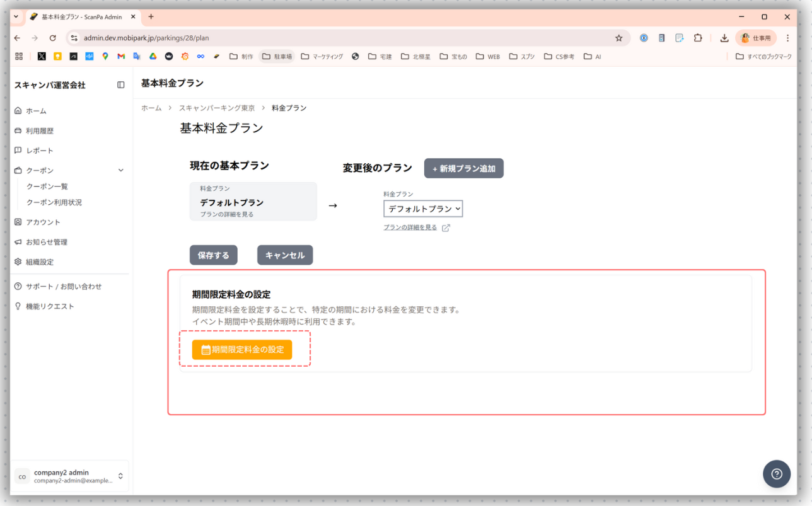Open the Google Maps bookmark icon
812x506 pixels.
pos(105,57)
